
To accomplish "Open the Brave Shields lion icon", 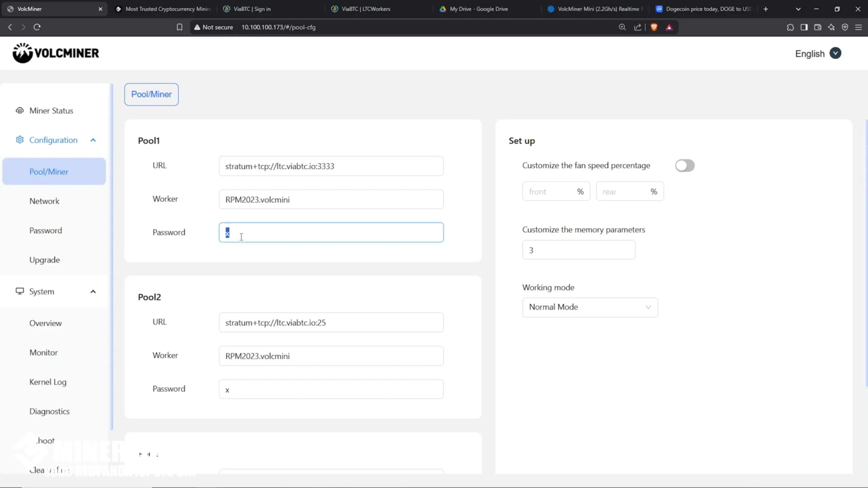I will (x=654, y=27).
